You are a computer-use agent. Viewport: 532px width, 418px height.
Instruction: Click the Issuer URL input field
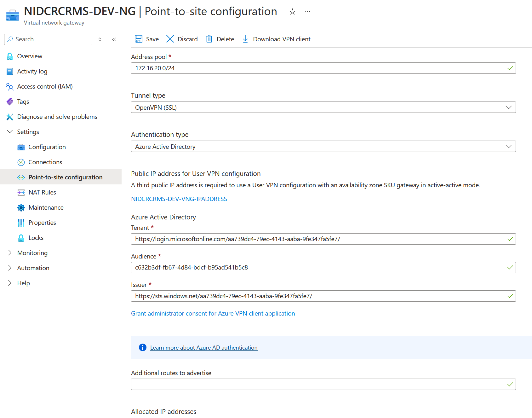[x=323, y=296]
